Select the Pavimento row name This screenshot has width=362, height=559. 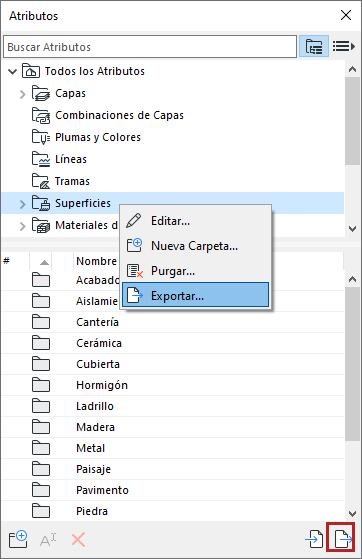(x=102, y=490)
